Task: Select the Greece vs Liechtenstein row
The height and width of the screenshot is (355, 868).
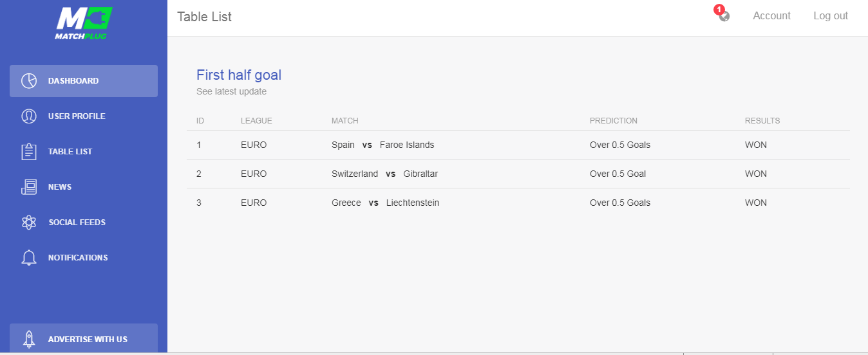Action: click(518, 203)
